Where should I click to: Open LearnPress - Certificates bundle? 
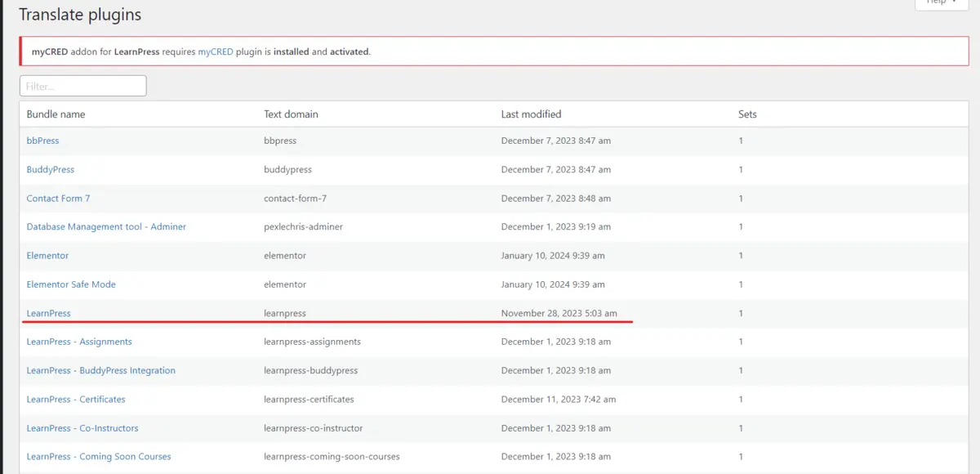pos(76,400)
